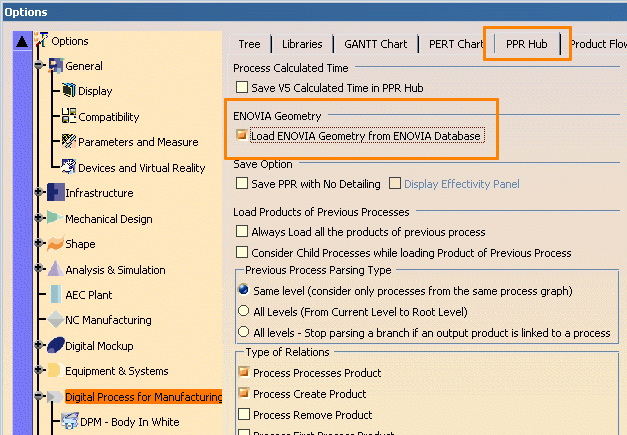The height and width of the screenshot is (435, 627).
Task: Select the Display tree item label
Action: (95, 91)
